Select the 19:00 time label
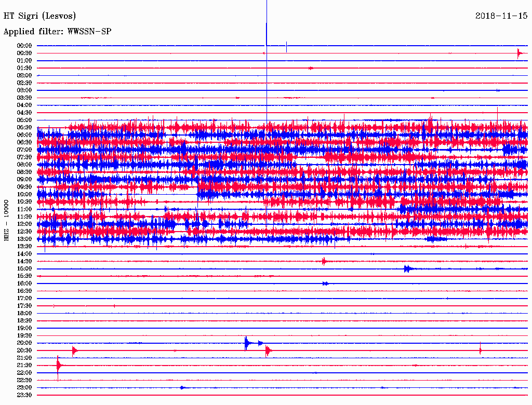532x405 pixels. (x=24, y=328)
